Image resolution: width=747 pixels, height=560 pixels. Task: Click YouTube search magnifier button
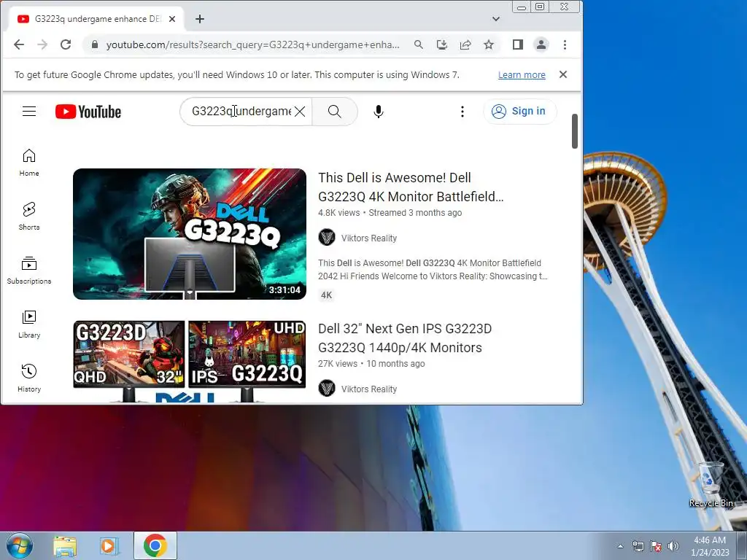334,112
